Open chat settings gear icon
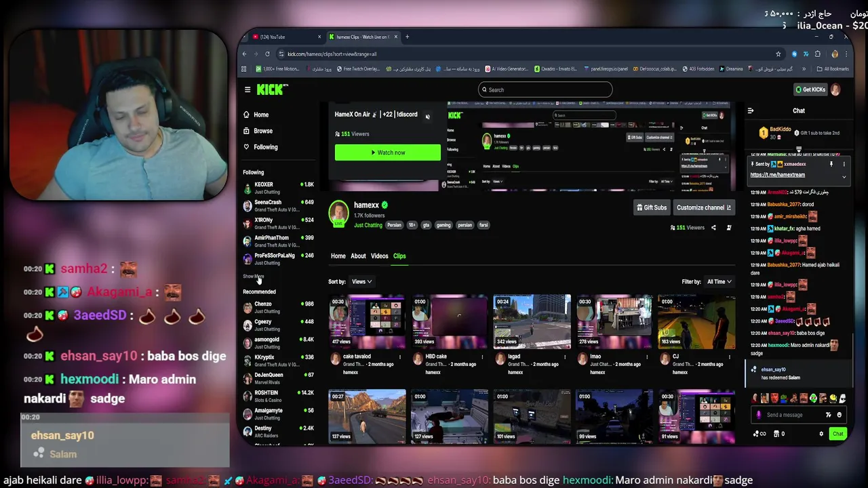The width and height of the screenshot is (868, 488). tap(821, 434)
